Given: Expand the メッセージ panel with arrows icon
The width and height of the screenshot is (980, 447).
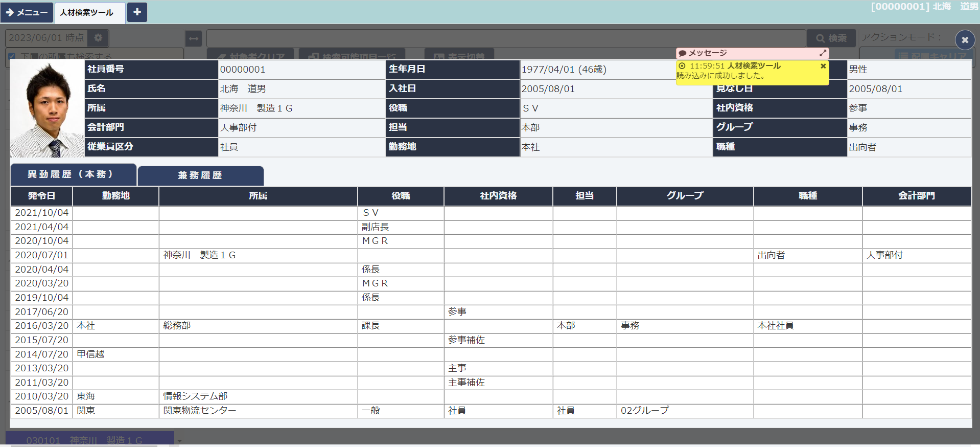Looking at the screenshot, I should (823, 53).
